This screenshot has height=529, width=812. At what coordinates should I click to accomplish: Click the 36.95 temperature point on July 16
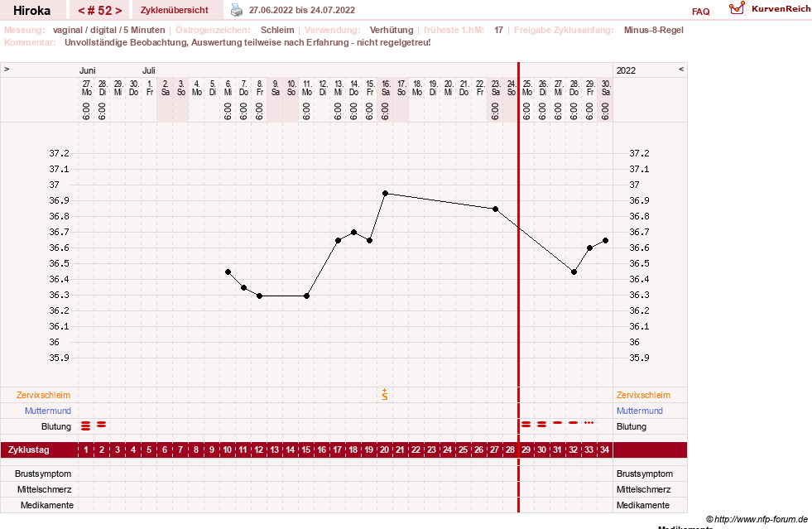[385, 193]
